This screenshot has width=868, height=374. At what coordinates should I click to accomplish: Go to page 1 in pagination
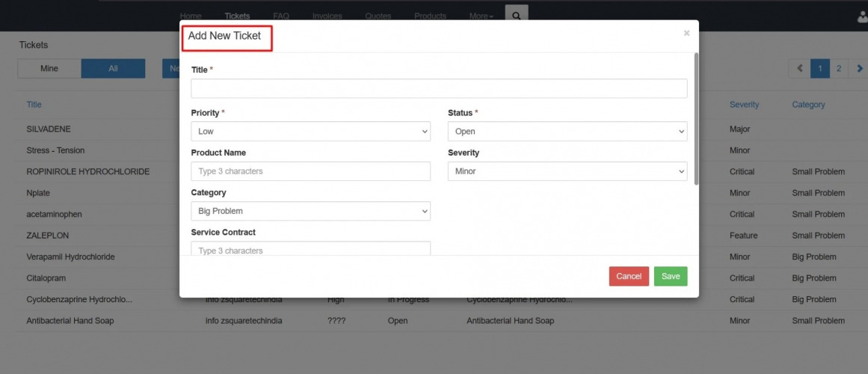(x=820, y=69)
